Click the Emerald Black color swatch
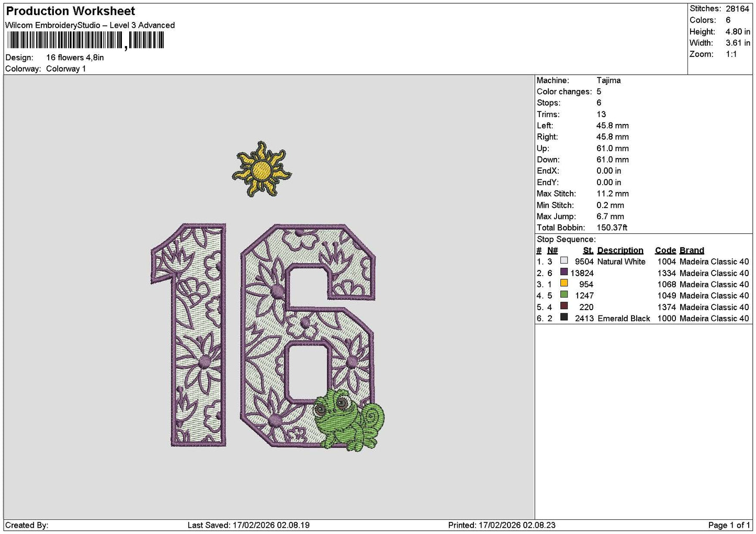 click(564, 317)
